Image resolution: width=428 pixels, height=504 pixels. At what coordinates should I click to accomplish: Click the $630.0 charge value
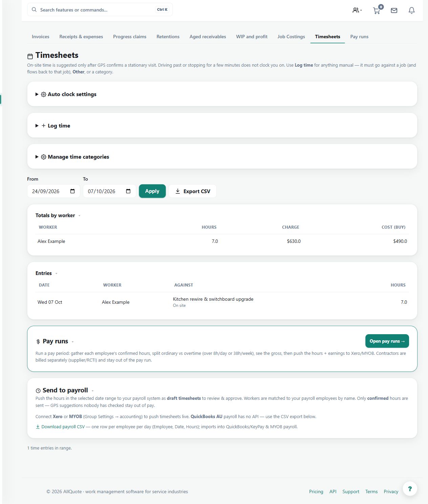294,241
